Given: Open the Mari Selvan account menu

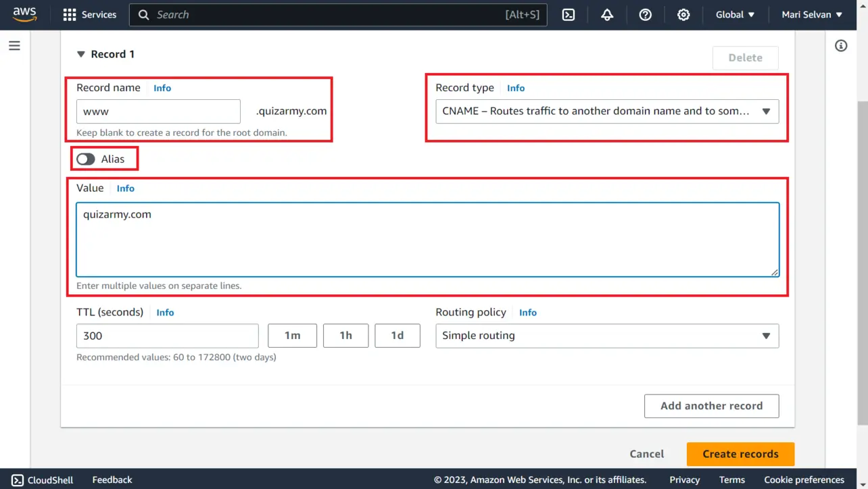Looking at the screenshot, I should pos(812,15).
